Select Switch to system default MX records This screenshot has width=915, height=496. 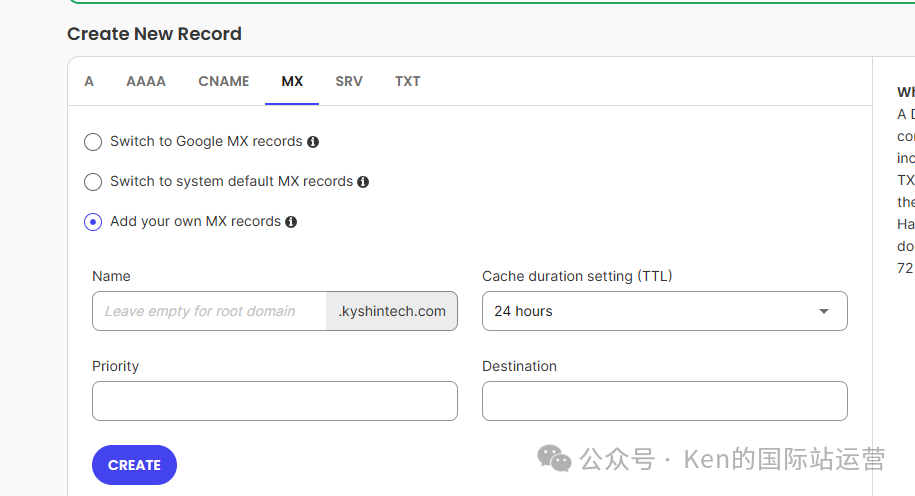(93, 182)
